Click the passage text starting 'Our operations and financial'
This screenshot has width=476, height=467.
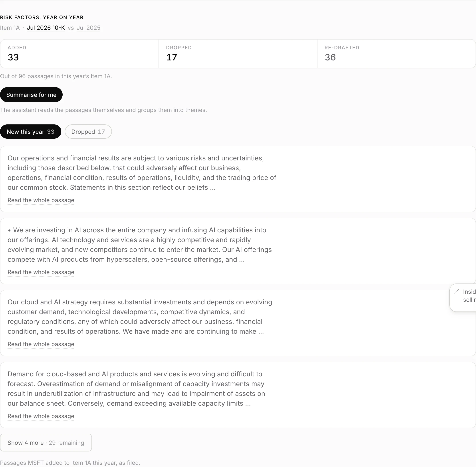(x=142, y=173)
